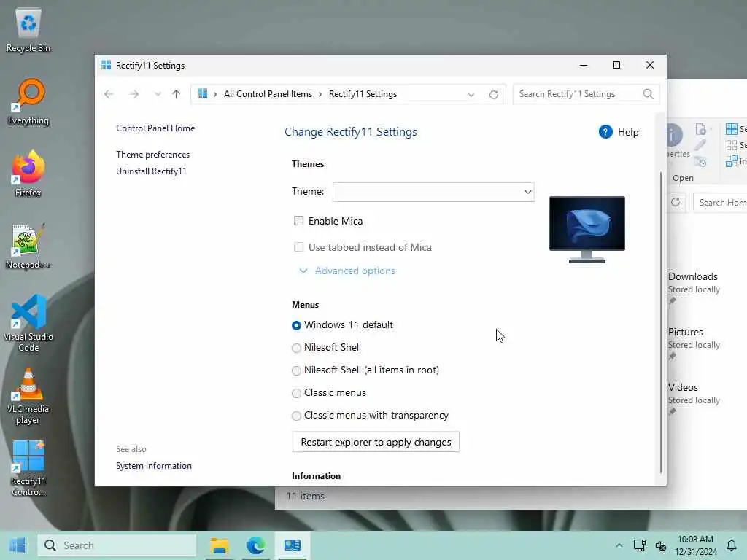Open the Theme dropdown list

(x=433, y=192)
